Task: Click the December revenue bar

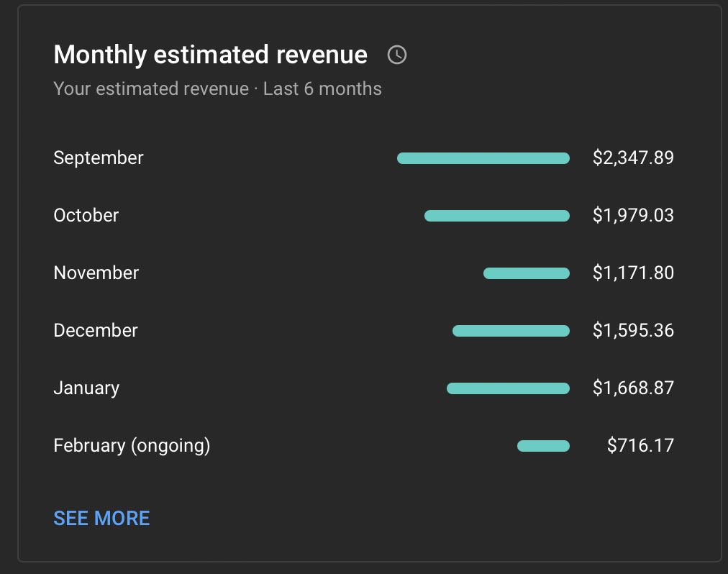Action: [511, 331]
